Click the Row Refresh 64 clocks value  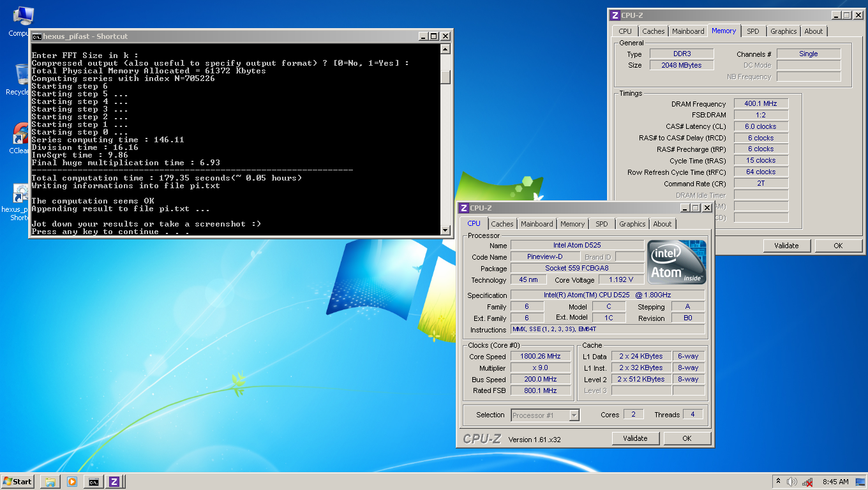point(761,172)
